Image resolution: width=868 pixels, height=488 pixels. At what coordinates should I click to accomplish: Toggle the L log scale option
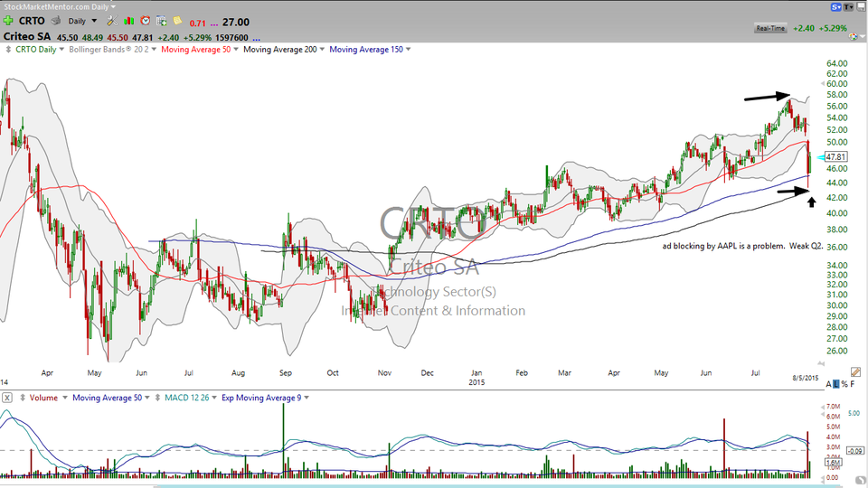(836, 384)
